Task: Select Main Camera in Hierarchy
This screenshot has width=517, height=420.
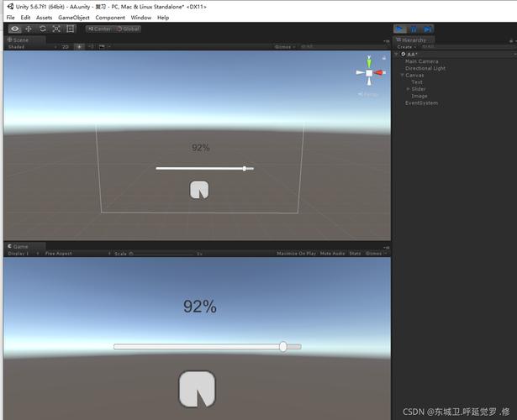Action: tap(422, 61)
